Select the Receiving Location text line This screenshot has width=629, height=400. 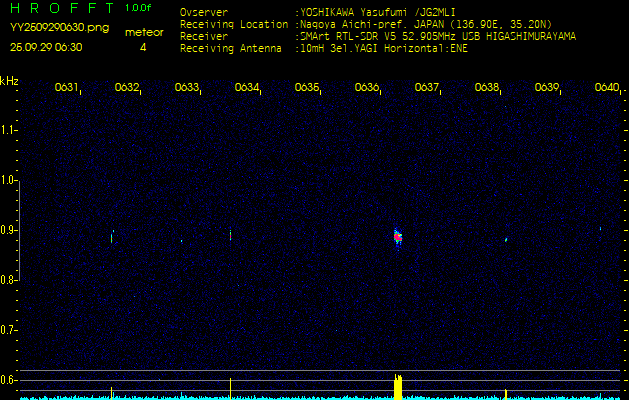pyautogui.click(x=365, y=24)
